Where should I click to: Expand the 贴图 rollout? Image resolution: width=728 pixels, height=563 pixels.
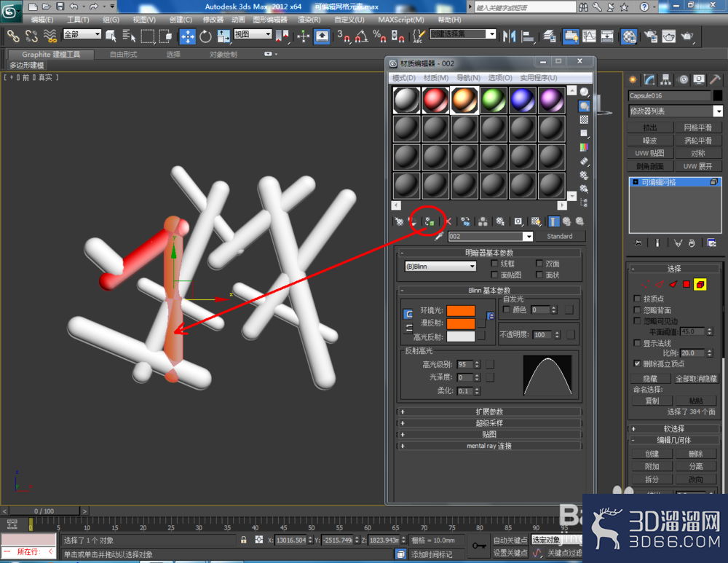[x=489, y=434]
